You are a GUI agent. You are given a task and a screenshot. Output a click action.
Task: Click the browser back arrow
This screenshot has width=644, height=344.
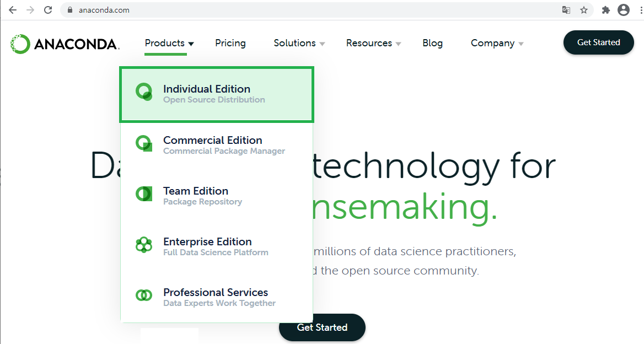13,10
